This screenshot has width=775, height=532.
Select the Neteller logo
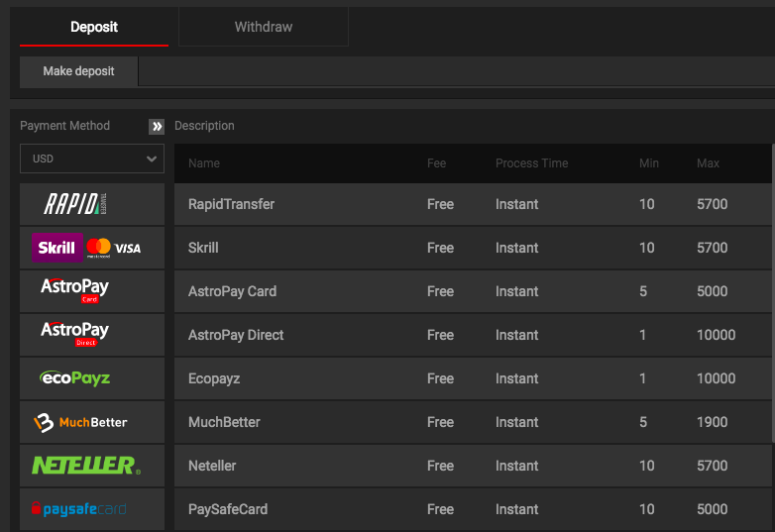point(92,466)
